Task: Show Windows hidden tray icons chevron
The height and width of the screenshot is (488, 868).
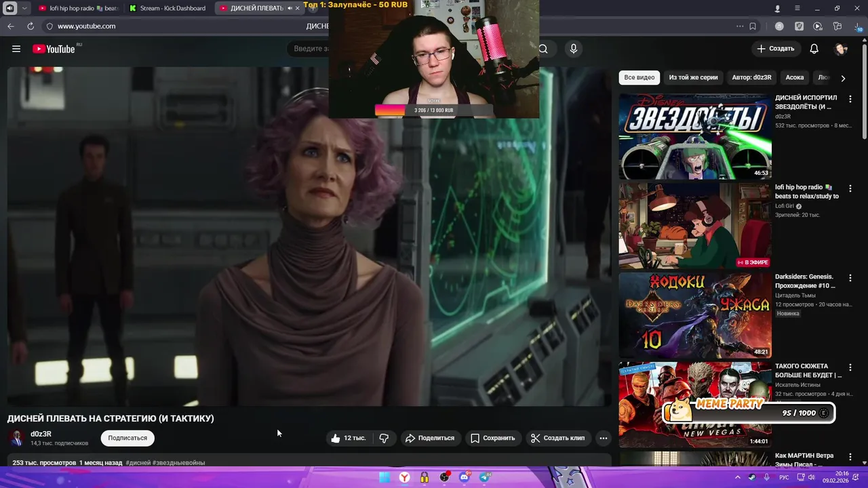Action: point(738,477)
